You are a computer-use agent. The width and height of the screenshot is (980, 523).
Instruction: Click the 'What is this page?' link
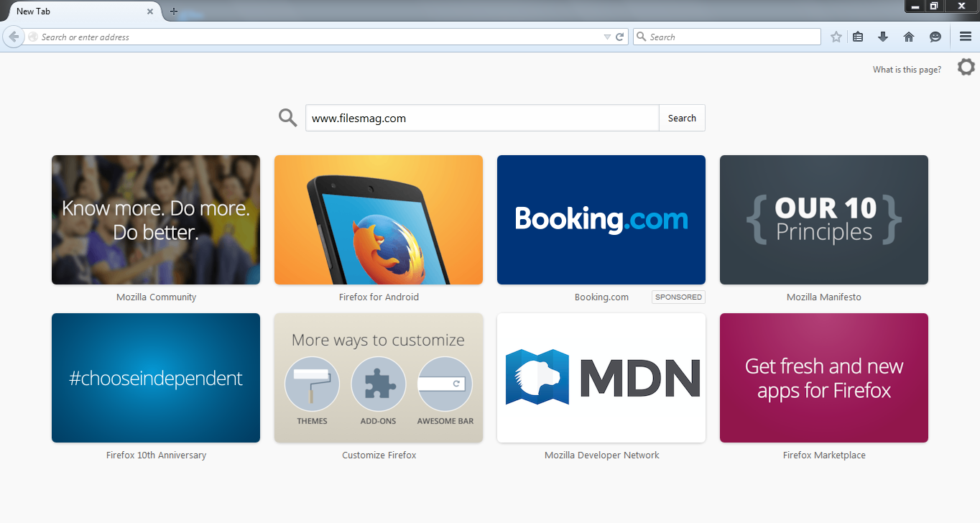point(907,70)
